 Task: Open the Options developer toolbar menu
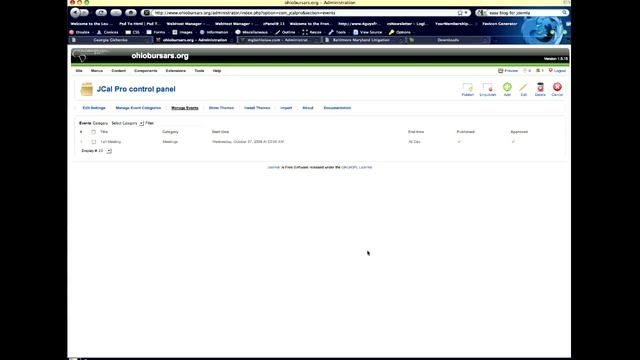(x=400, y=32)
